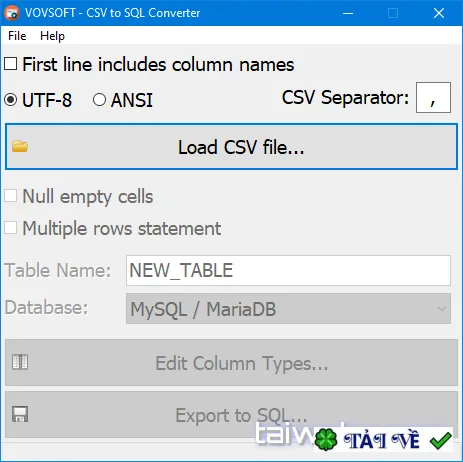Image resolution: width=463 pixels, height=462 pixels.
Task: Click the Export to SQL button
Action: (231, 415)
